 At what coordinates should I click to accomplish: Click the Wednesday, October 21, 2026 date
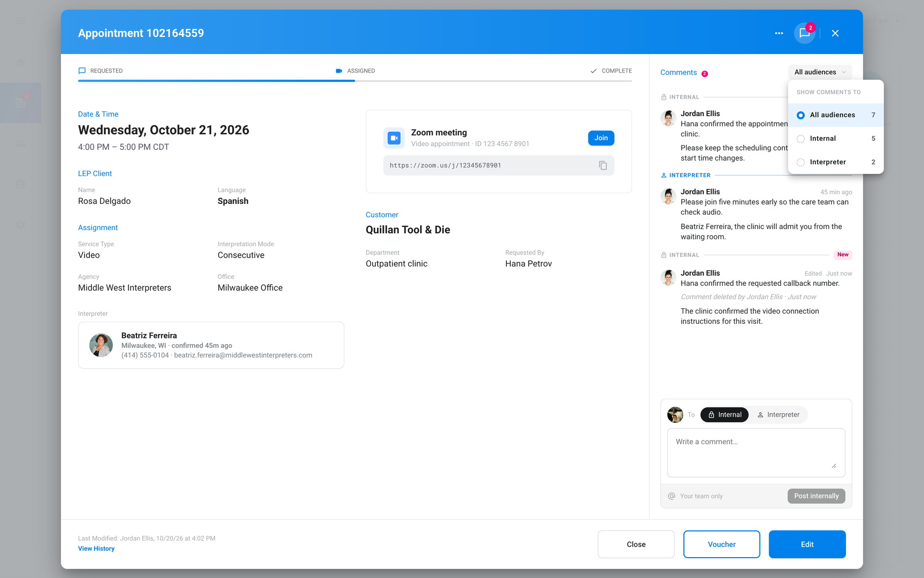(164, 130)
